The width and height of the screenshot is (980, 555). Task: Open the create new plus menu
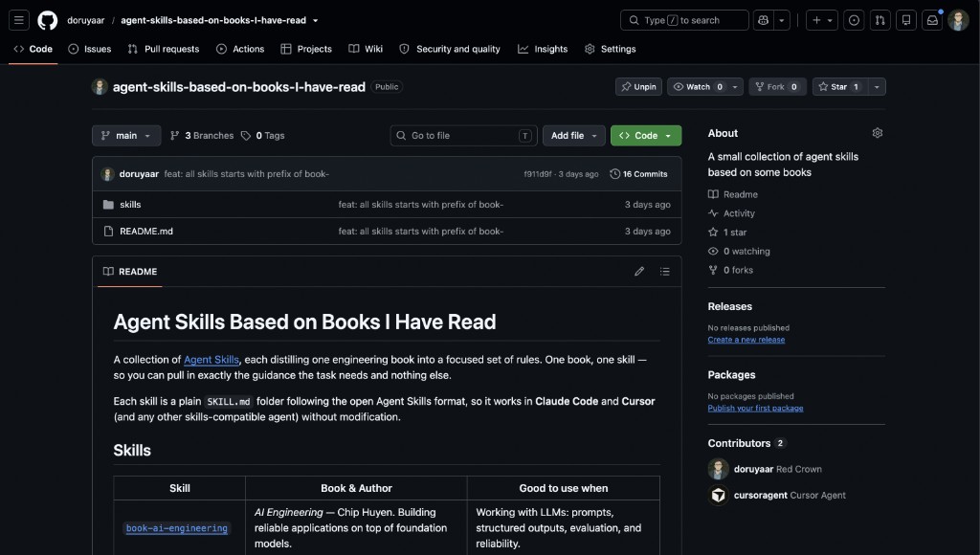[822, 20]
